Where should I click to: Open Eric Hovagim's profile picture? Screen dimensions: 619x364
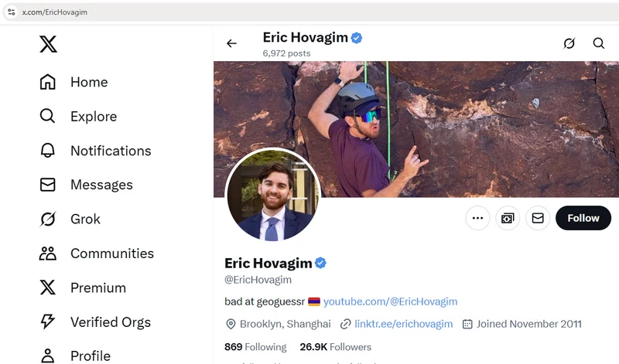271,196
